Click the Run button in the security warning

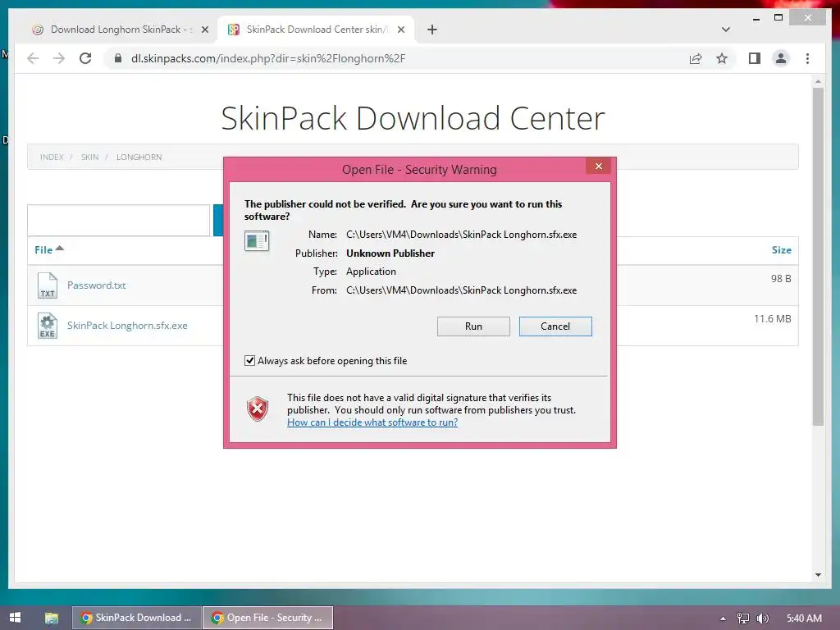[x=473, y=326]
